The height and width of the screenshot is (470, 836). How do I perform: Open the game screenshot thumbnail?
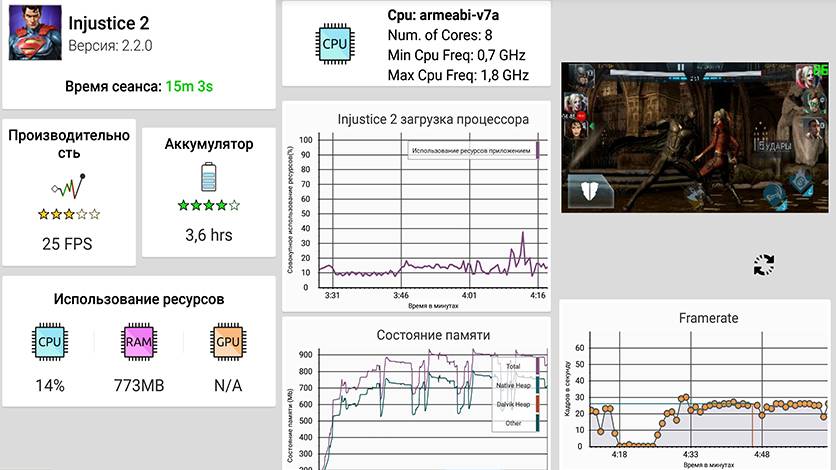point(697,137)
